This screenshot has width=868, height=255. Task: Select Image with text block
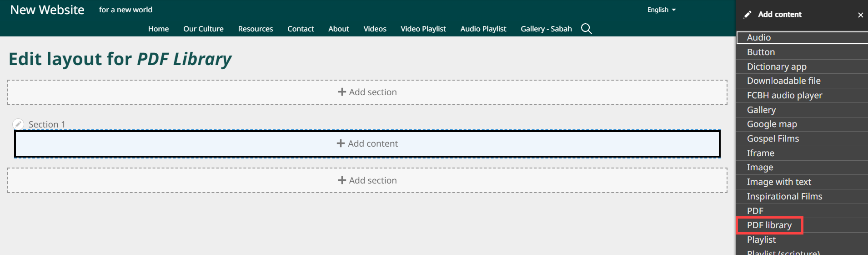802,182
